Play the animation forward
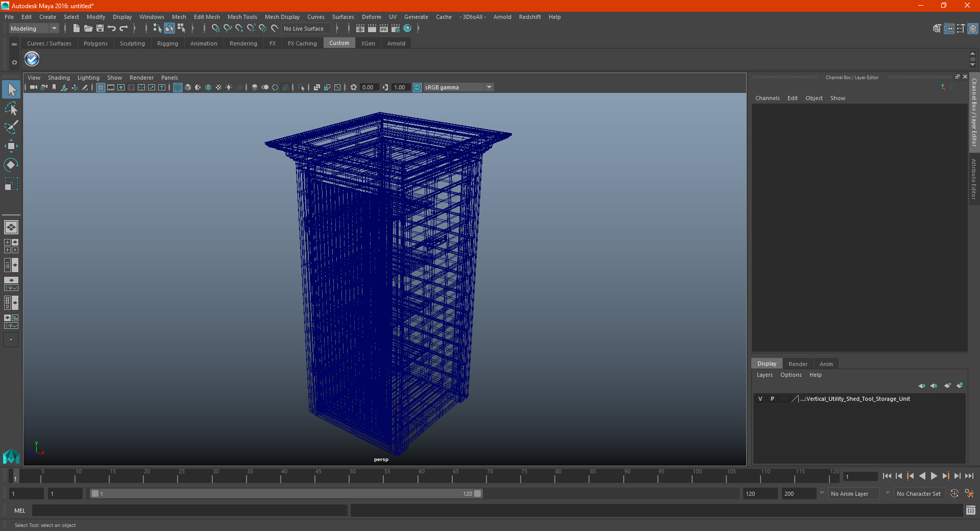980x531 pixels. (934, 476)
